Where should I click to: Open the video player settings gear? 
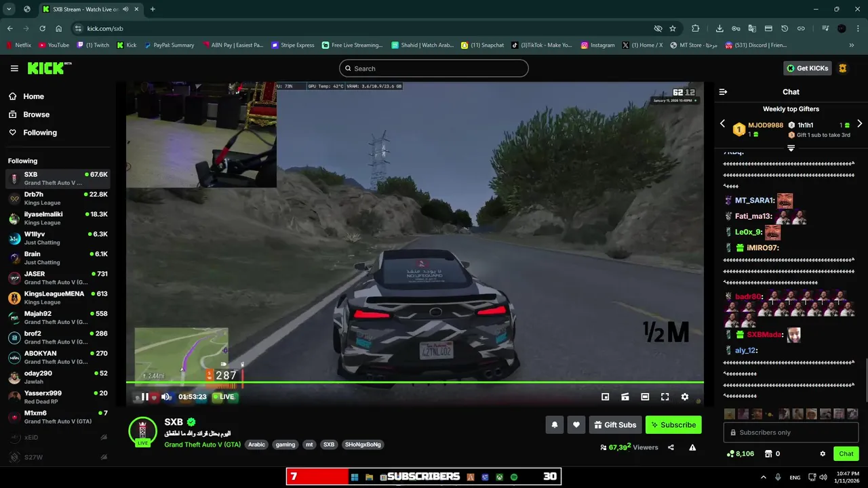[685, 397]
